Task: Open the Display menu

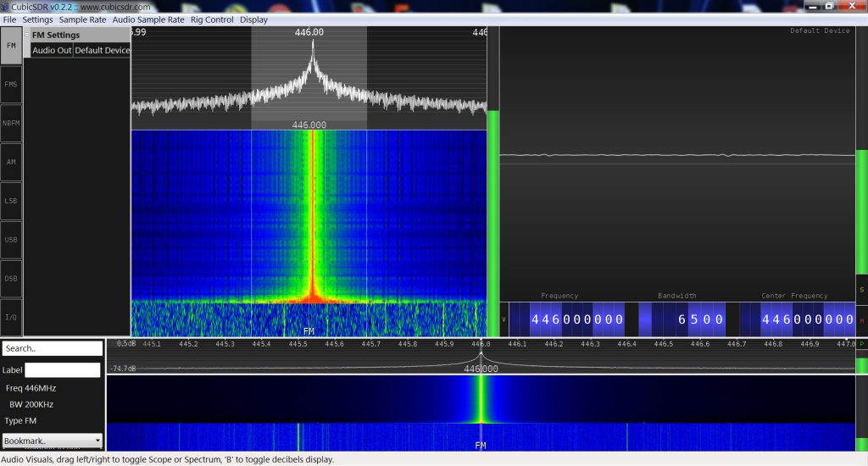Action: pyautogui.click(x=253, y=19)
